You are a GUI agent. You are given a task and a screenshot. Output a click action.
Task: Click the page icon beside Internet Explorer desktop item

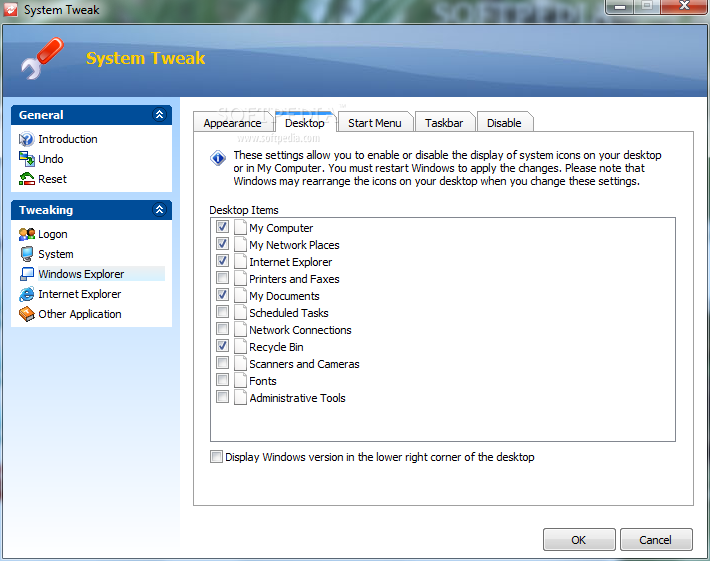(240, 262)
